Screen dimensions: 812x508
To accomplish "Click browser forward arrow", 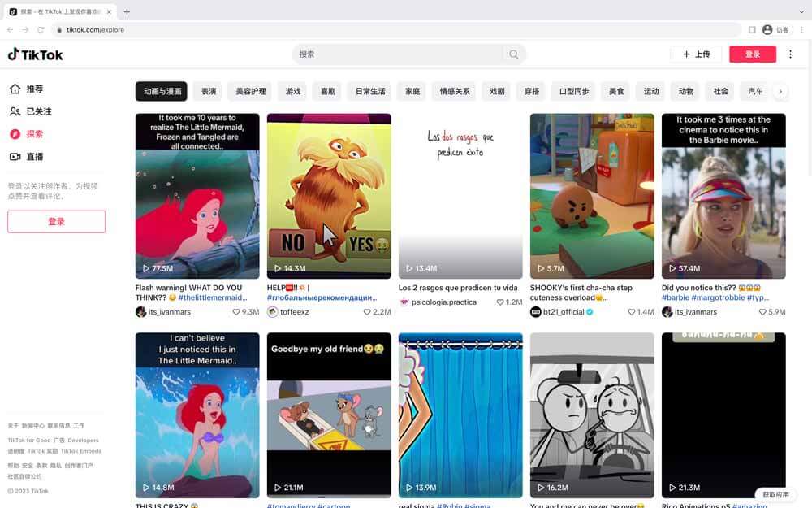I will click(25, 29).
